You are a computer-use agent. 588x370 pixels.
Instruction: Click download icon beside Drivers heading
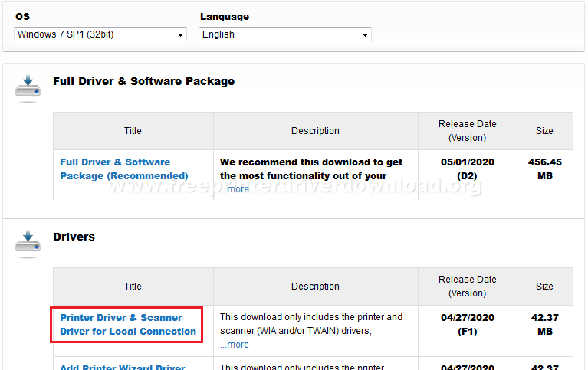click(x=28, y=243)
